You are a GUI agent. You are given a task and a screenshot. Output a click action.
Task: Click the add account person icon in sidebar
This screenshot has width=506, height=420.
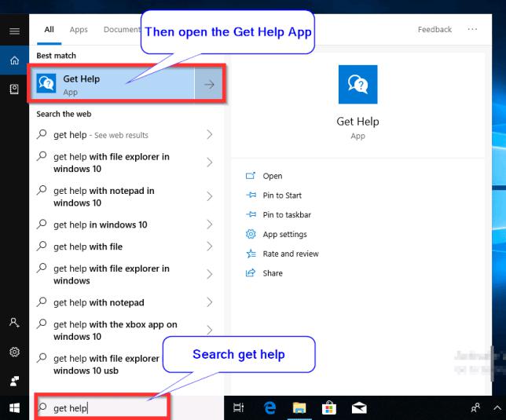14,323
